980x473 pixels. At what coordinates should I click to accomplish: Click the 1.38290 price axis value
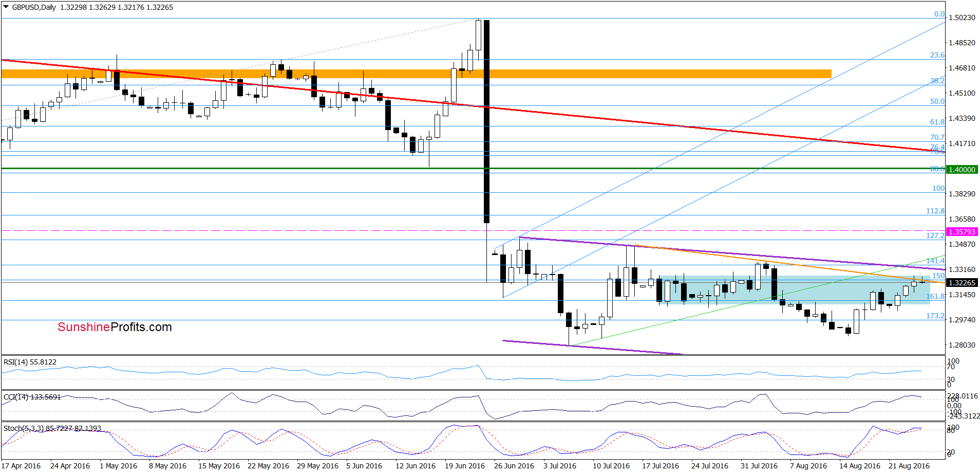pyautogui.click(x=962, y=194)
